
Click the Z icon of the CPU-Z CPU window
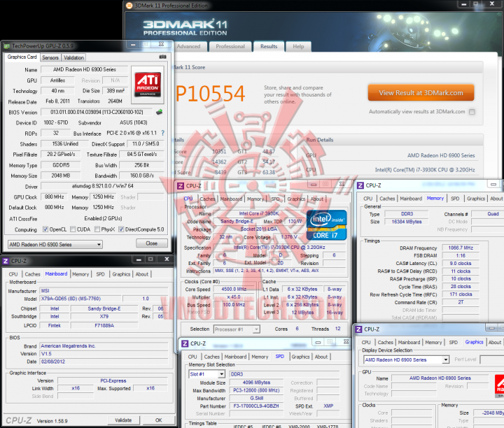click(181, 185)
